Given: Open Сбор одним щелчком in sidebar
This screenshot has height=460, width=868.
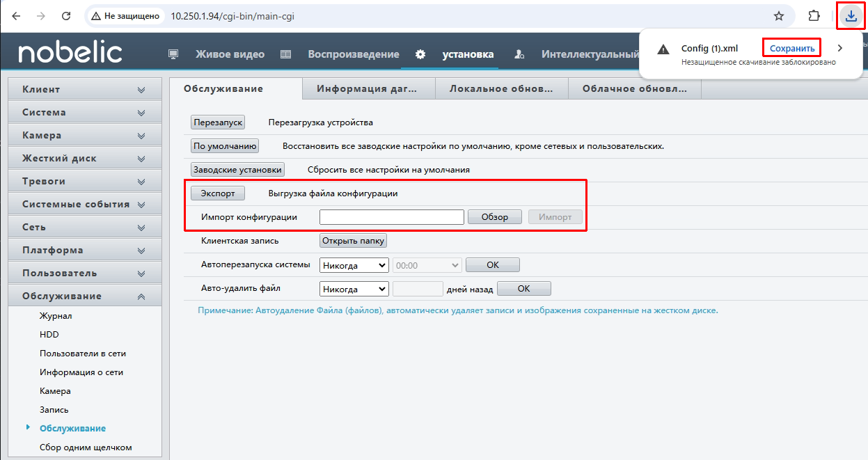Looking at the screenshot, I should pyautogui.click(x=86, y=447).
